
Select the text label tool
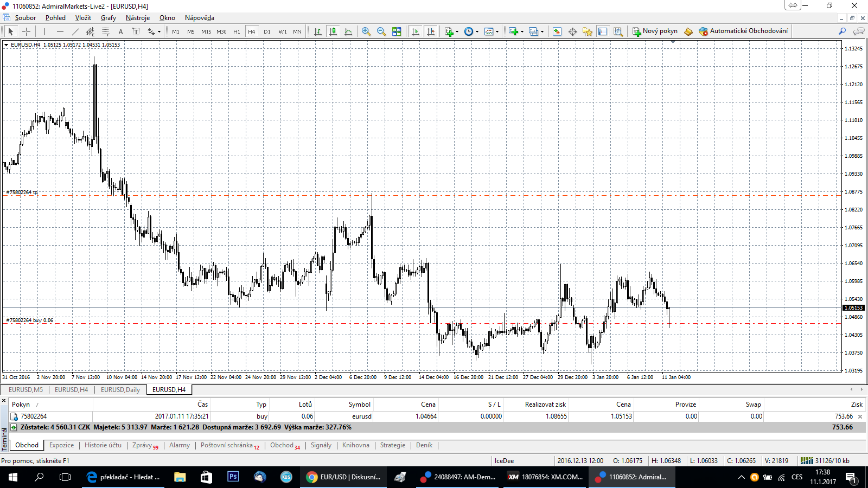click(x=136, y=31)
